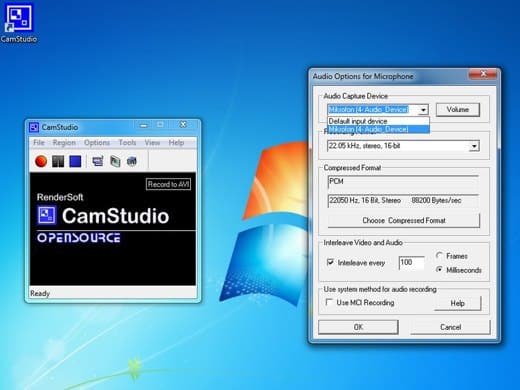Click the CamStudio title bar app icon
Viewport: 520px width, 390px height.
[34, 127]
